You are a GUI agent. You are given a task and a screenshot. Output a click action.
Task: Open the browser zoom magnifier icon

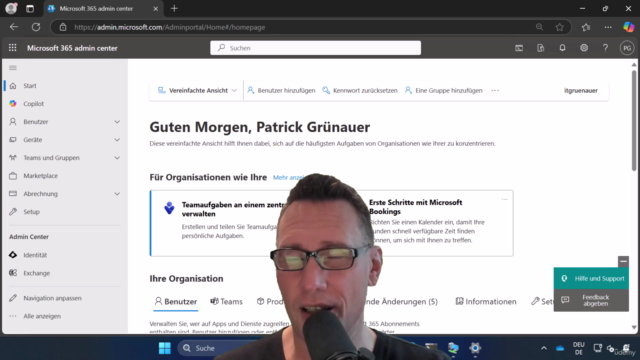tap(539, 27)
